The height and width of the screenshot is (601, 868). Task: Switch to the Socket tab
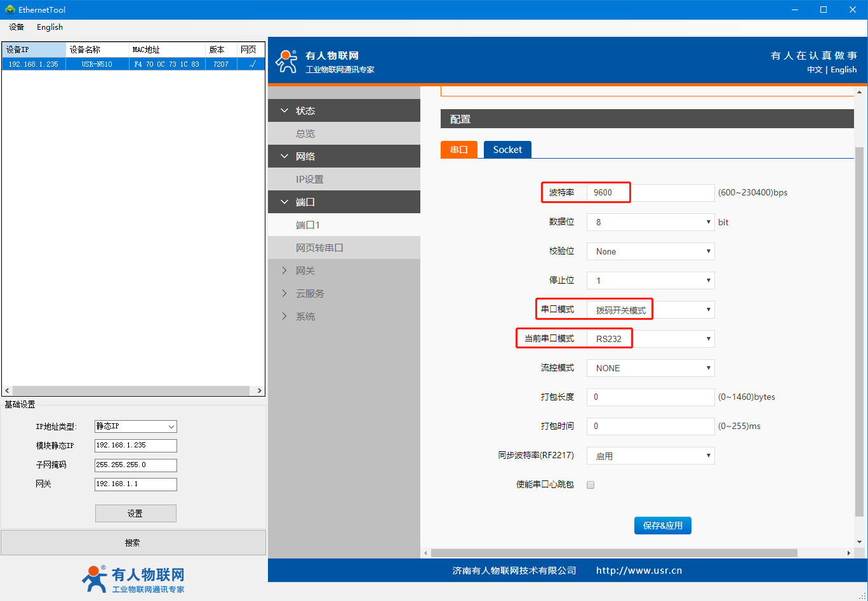507,150
